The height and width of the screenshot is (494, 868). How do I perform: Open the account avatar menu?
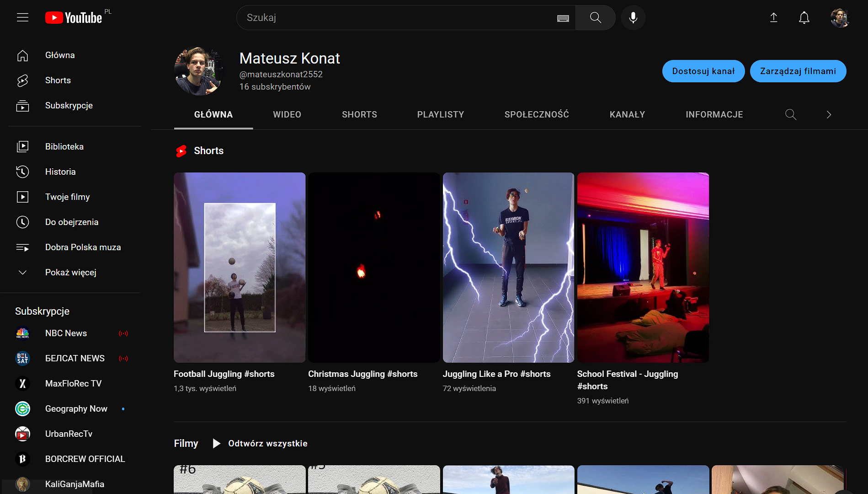point(840,18)
